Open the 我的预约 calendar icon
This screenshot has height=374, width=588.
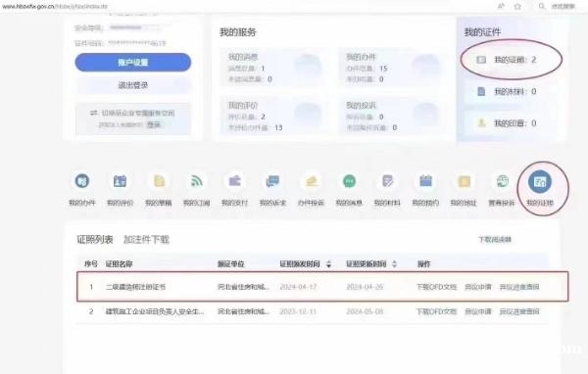pyautogui.click(x=425, y=181)
